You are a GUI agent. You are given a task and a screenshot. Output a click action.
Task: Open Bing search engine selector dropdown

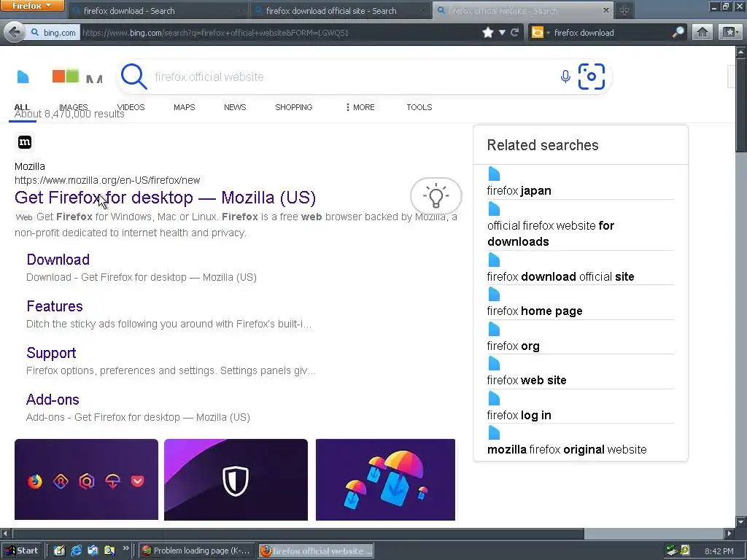click(541, 32)
